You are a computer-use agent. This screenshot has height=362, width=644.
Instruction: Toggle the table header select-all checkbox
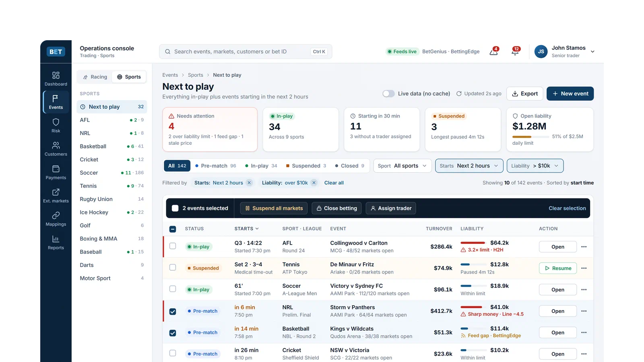pos(173,229)
